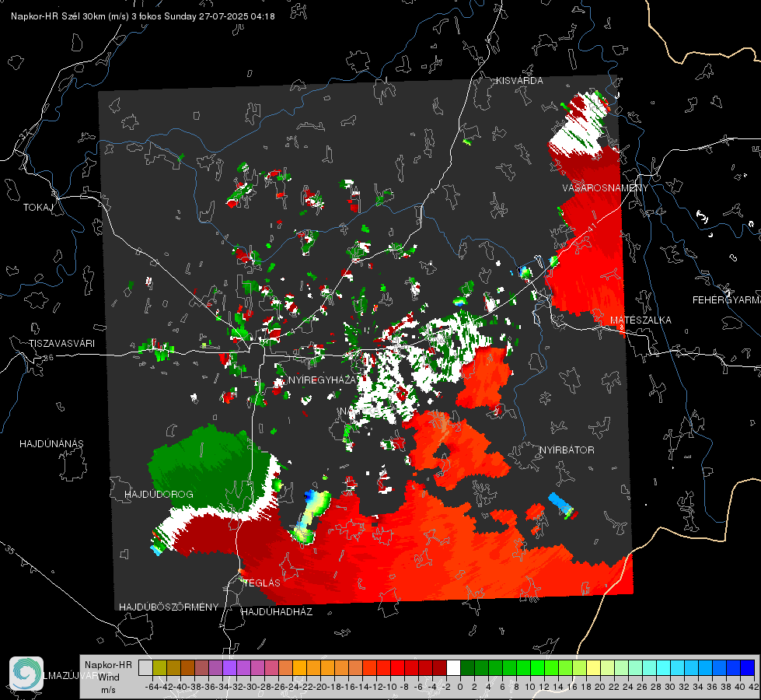Click the HAJDÚDOROG city label
This screenshot has height=700, width=761.
click(x=159, y=495)
